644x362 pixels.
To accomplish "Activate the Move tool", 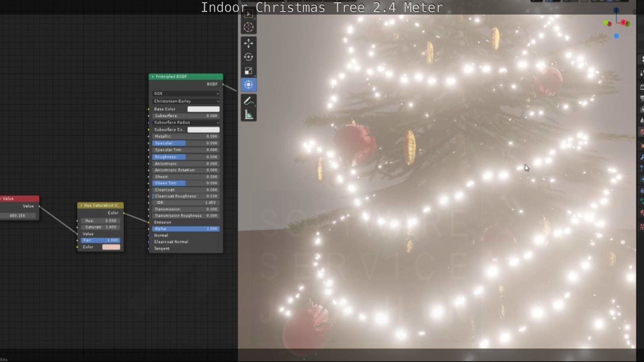I will click(249, 43).
